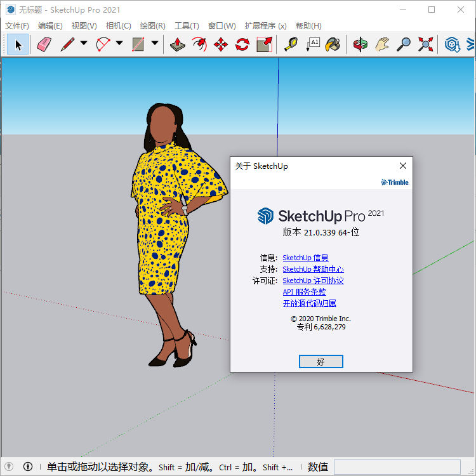
Task: Expand the Shape tool dropdown arrow
Action: point(155,43)
